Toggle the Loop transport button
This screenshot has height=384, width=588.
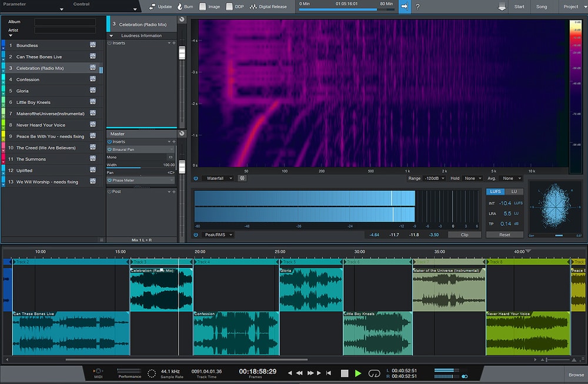(x=374, y=373)
